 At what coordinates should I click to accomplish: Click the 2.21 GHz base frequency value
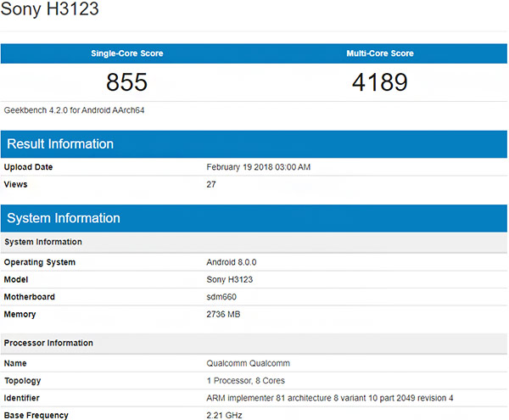click(226, 415)
